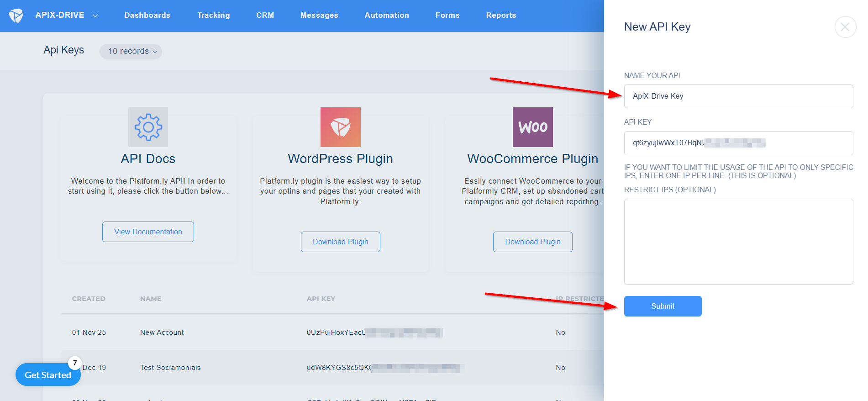
Task: Click the View Documentation button
Action: tap(147, 232)
